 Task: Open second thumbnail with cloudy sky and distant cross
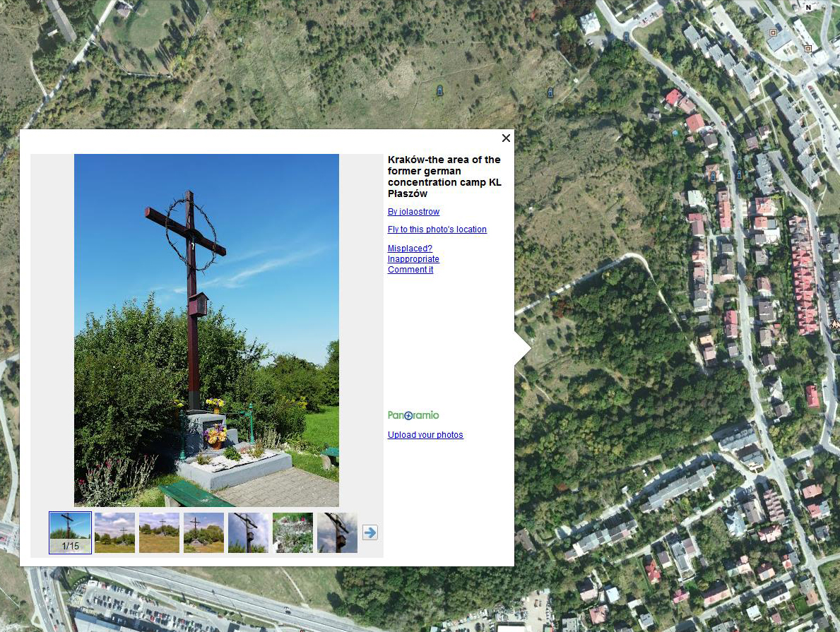[x=114, y=532]
